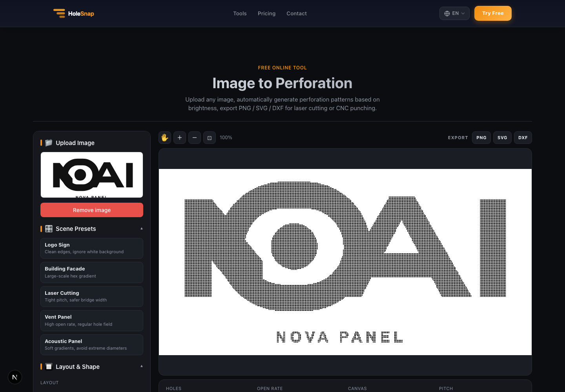Open the EN language dropdown

[x=454, y=13]
